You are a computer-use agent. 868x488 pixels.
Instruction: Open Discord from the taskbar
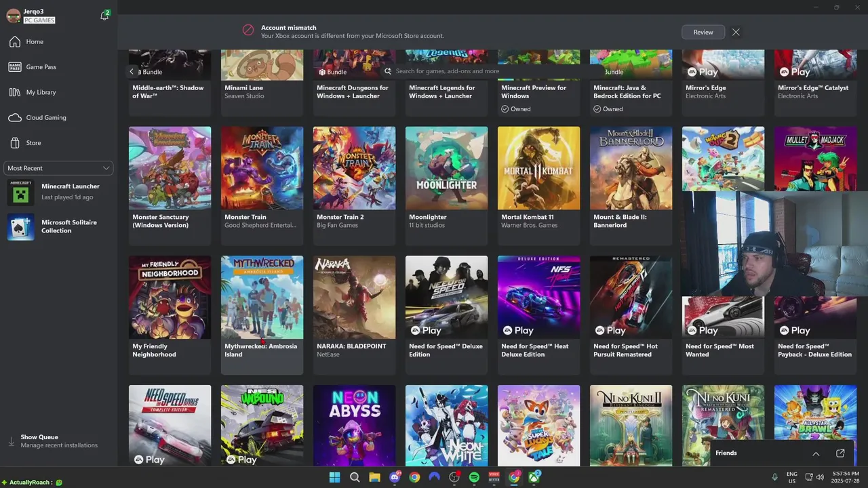coord(395,477)
